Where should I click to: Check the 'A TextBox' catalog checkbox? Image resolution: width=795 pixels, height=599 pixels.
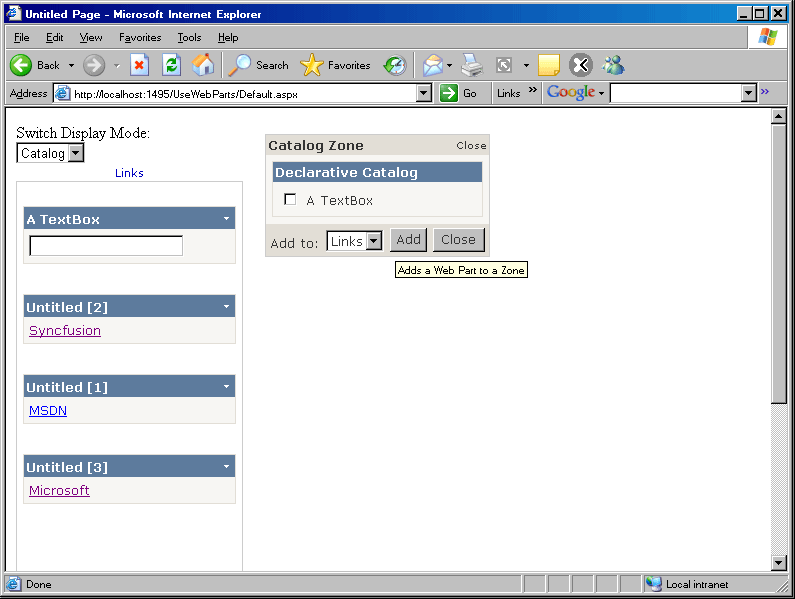290,200
